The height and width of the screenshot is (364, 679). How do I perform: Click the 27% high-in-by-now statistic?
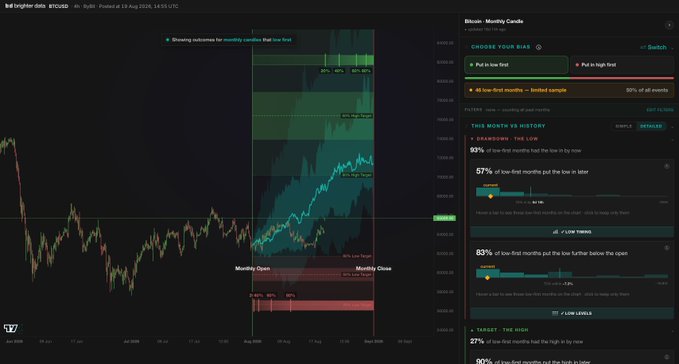(526, 341)
